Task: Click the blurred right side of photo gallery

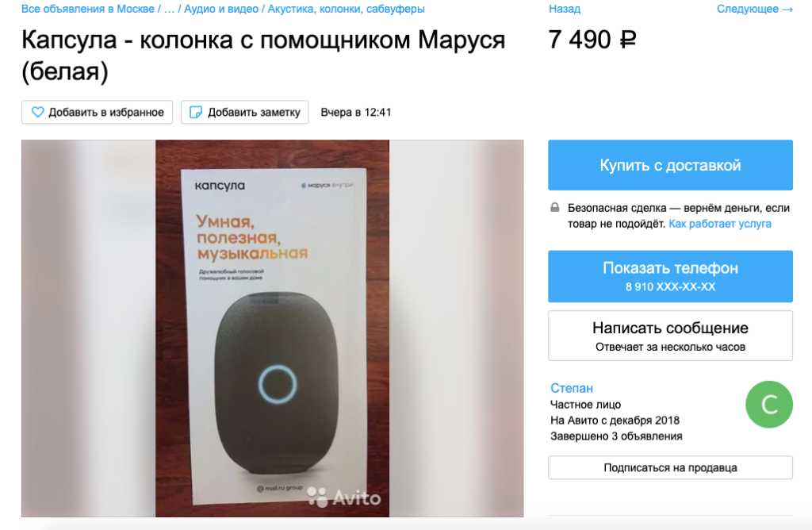Action: point(456,328)
